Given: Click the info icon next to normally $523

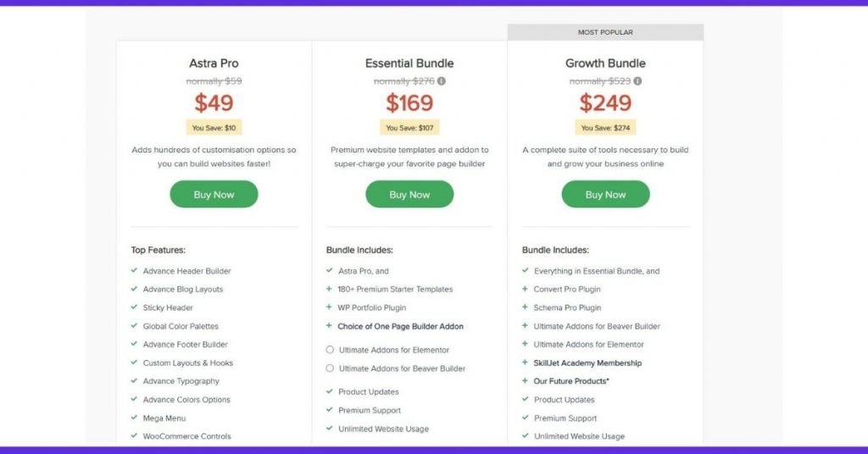Looking at the screenshot, I should (x=637, y=81).
